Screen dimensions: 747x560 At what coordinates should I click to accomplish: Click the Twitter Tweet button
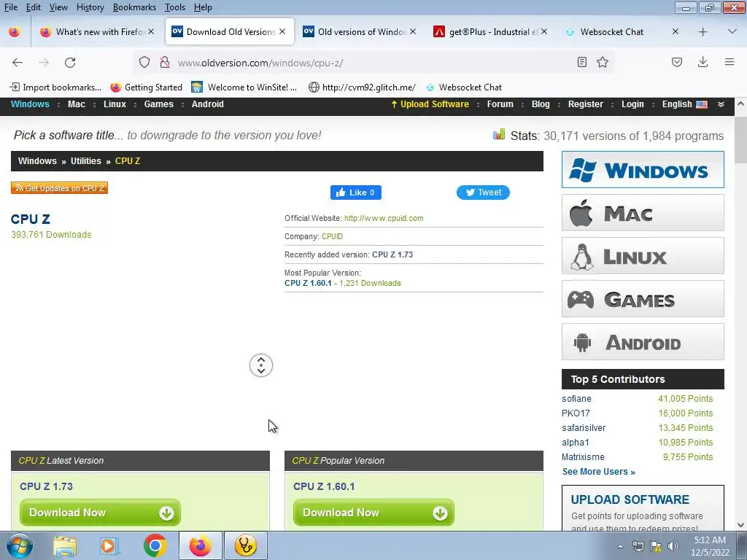pos(483,192)
